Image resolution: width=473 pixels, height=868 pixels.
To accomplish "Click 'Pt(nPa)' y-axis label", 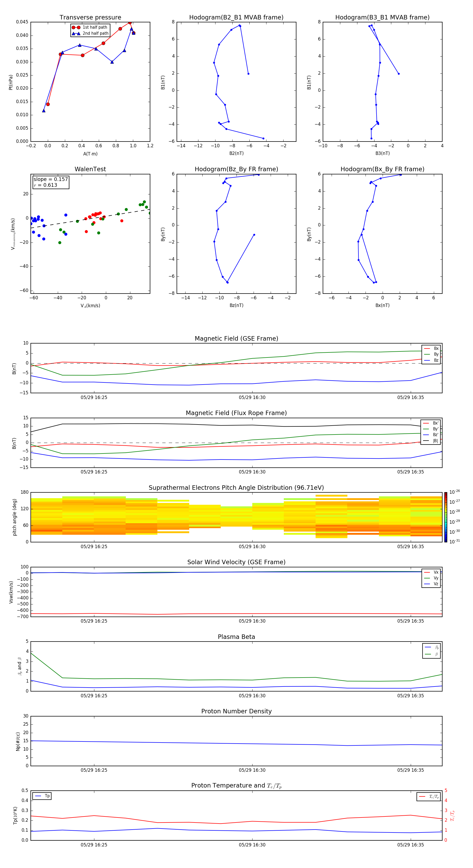I will coord(11,82).
